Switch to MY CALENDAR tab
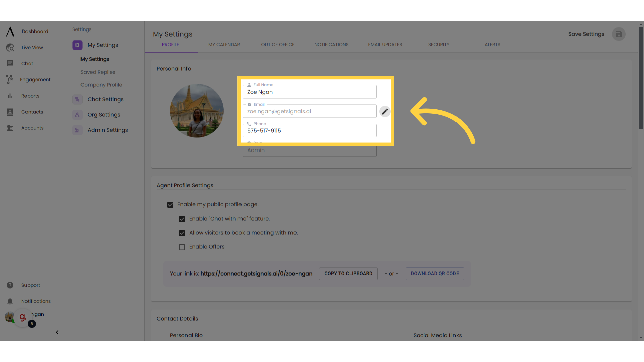644x362 pixels. (224, 45)
